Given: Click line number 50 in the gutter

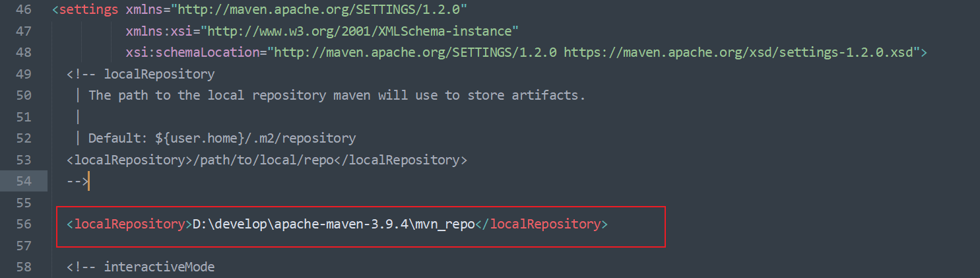Looking at the screenshot, I should 24,95.
